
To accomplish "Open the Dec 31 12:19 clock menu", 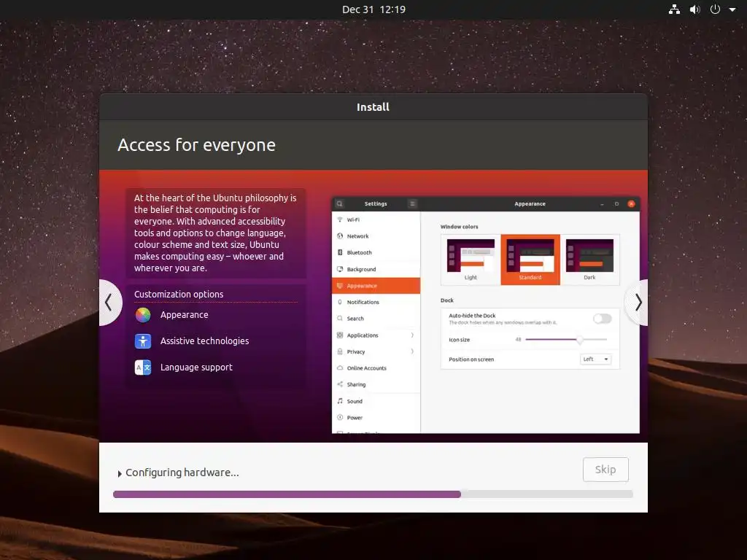I will point(373,9).
